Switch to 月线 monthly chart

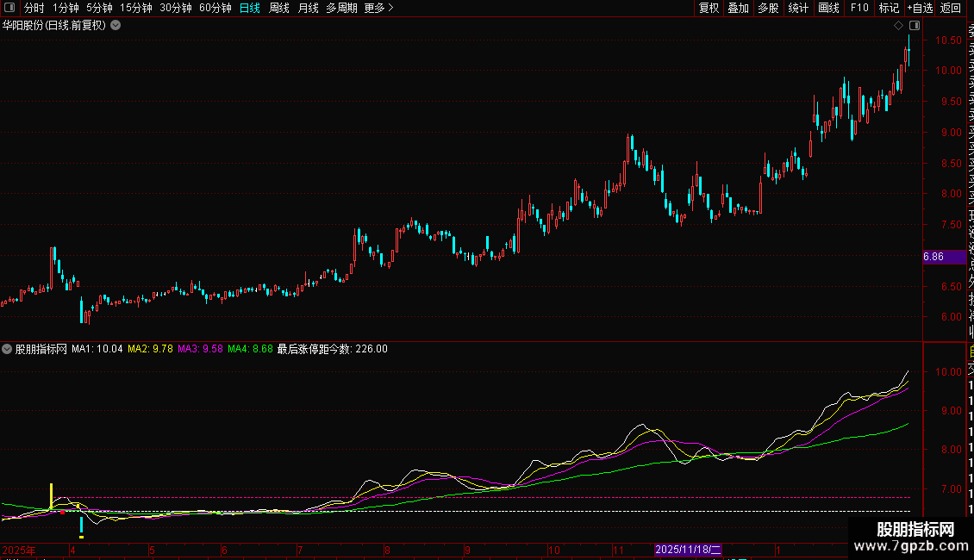point(308,8)
